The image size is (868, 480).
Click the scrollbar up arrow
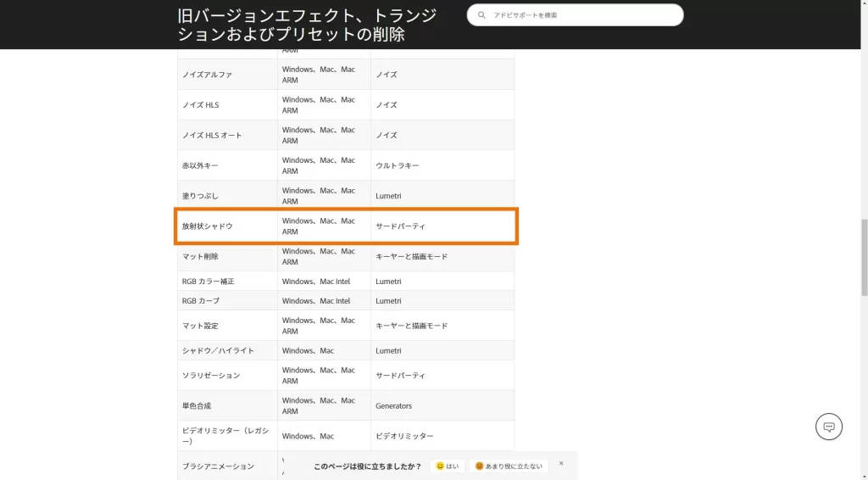point(863,4)
